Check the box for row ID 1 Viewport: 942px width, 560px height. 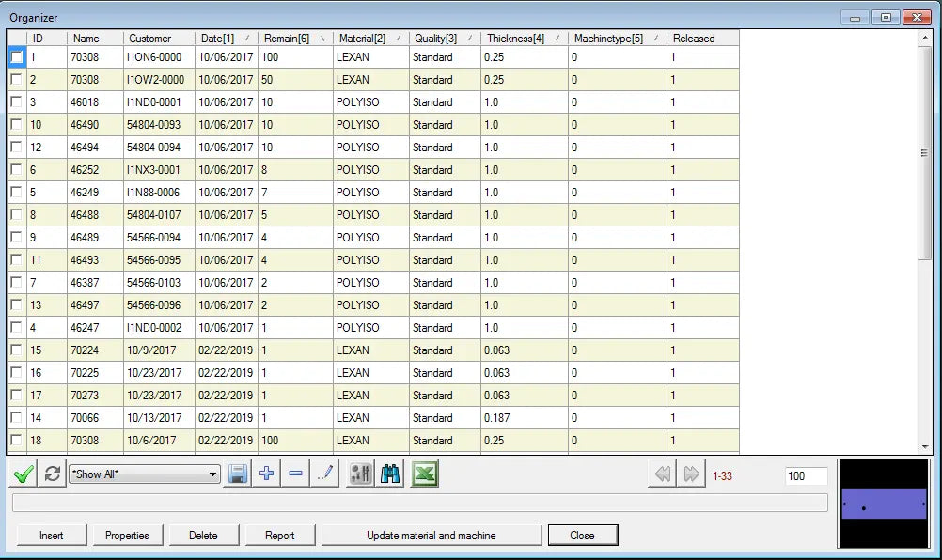[x=16, y=57]
